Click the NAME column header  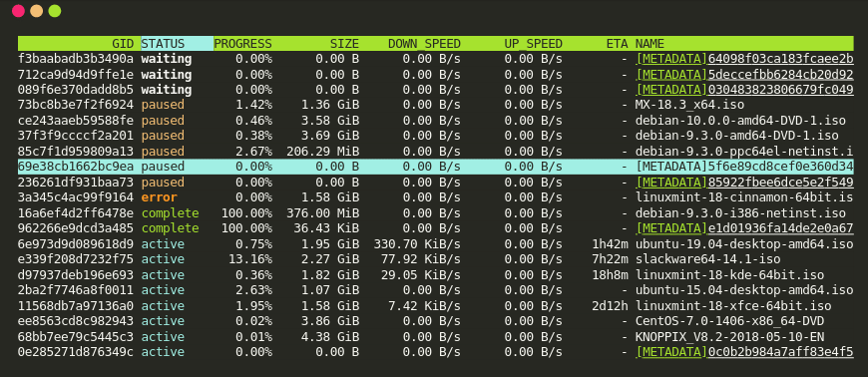[x=650, y=44]
